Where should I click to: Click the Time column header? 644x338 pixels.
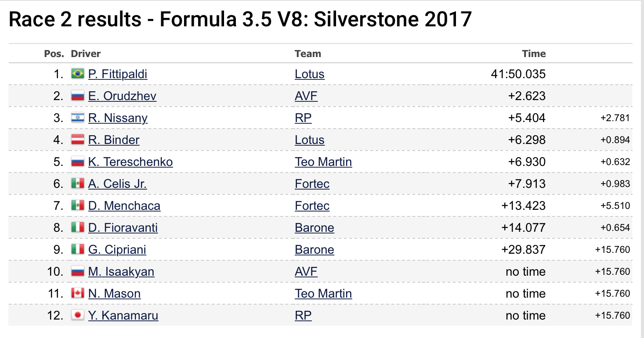pos(534,54)
